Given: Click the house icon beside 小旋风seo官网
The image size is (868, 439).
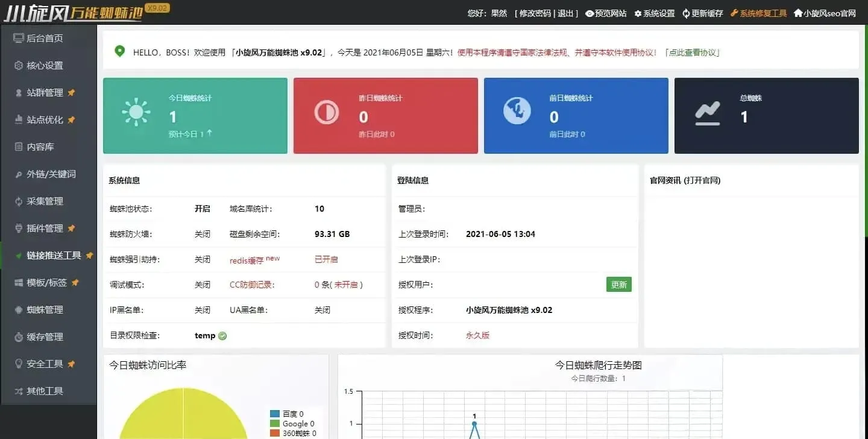Looking at the screenshot, I should click(x=798, y=13).
